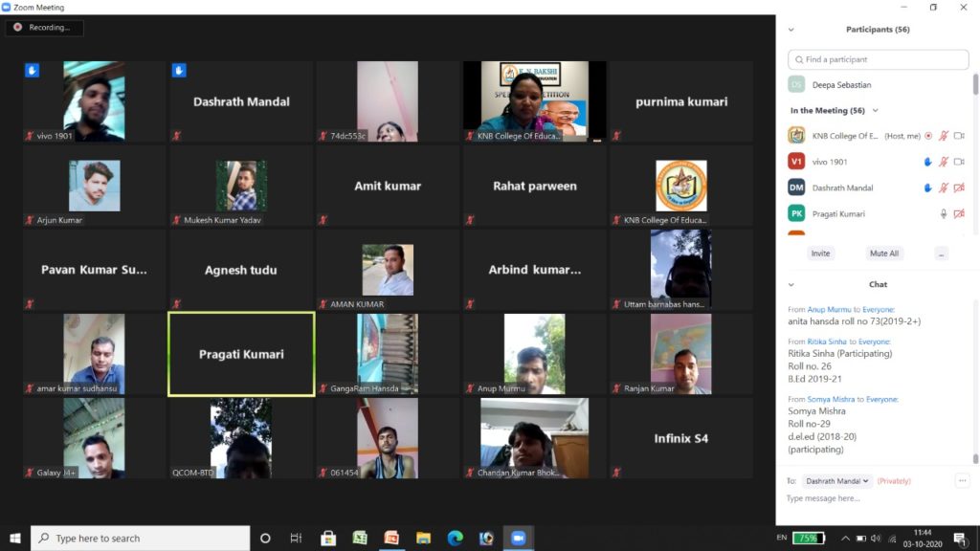Click the host's recording status icon
The width and height of the screenshot is (980, 551).
click(x=928, y=136)
